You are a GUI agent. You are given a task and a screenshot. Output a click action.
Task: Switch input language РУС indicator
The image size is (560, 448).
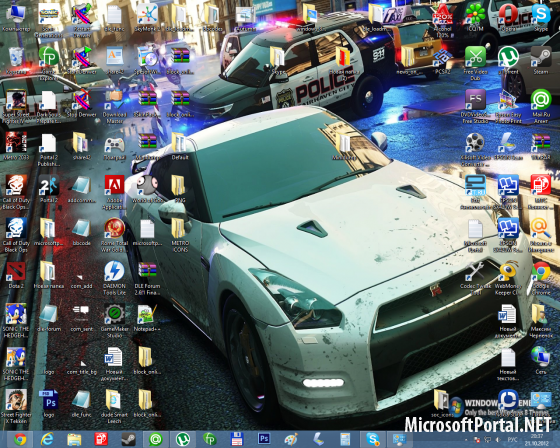(512, 439)
